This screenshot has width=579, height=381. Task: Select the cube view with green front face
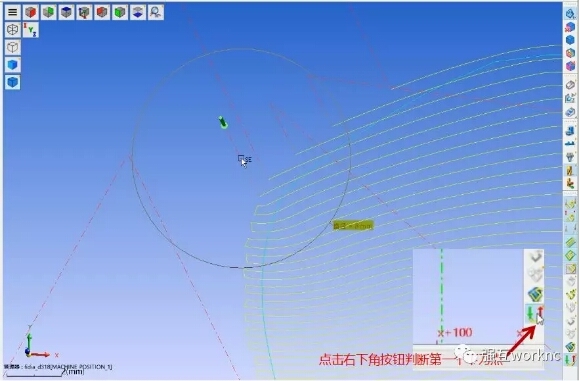(x=120, y=12)
